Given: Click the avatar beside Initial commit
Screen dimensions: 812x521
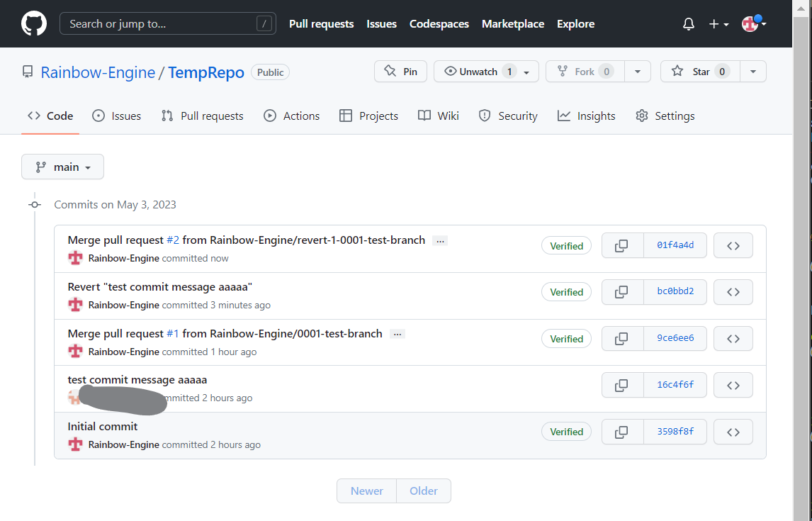Looking at the screenshot, I should pyautogui.click(x=76, y=444).
